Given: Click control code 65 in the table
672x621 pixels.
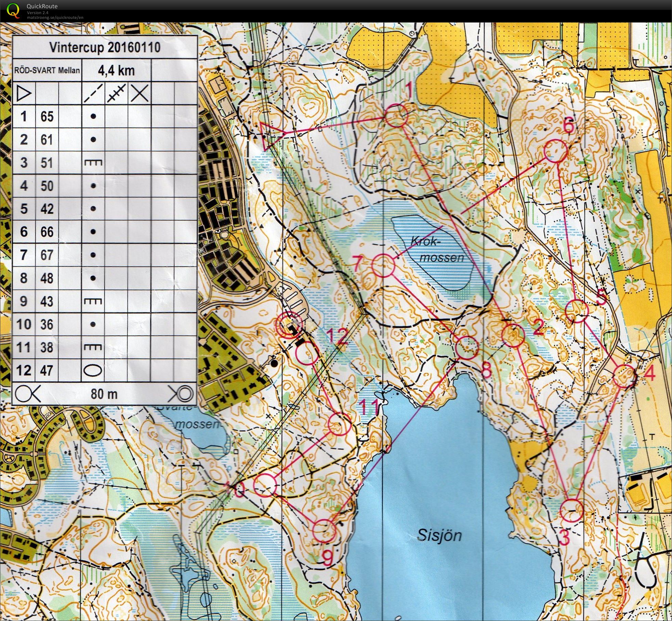Looking at the screenshot, I should pyautogui.click(x=47, y=117).
